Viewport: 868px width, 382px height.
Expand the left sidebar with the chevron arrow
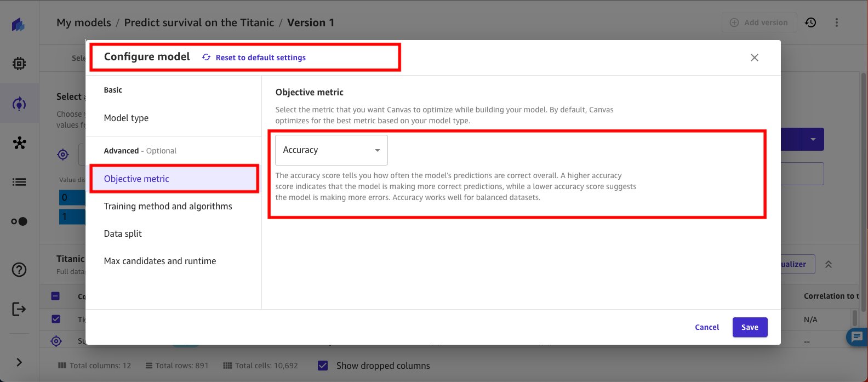point(19,362)
